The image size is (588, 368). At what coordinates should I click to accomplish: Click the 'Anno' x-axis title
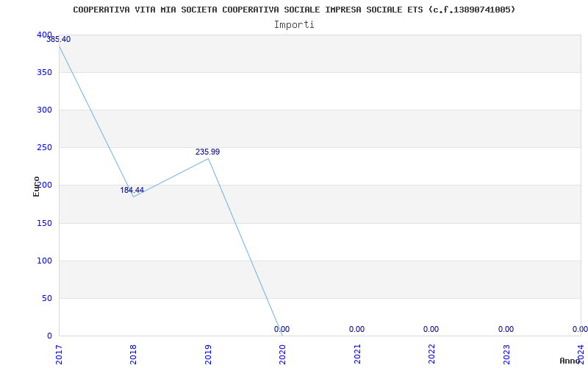[x=570, y=361]
